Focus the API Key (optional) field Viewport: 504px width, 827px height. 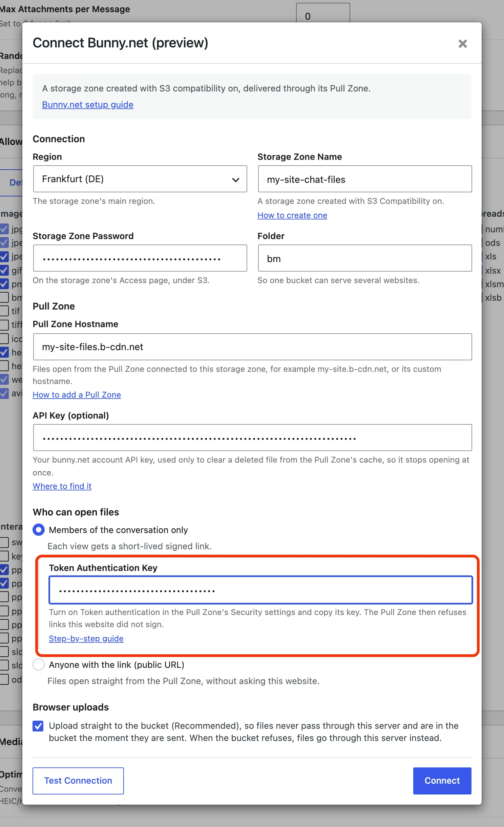point(252,438)
